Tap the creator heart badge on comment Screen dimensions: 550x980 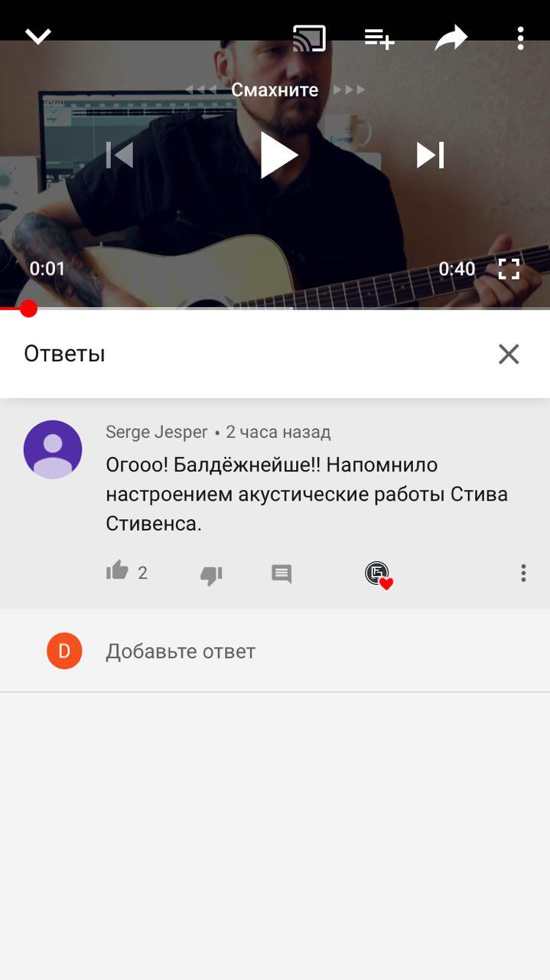pos(379,575)
